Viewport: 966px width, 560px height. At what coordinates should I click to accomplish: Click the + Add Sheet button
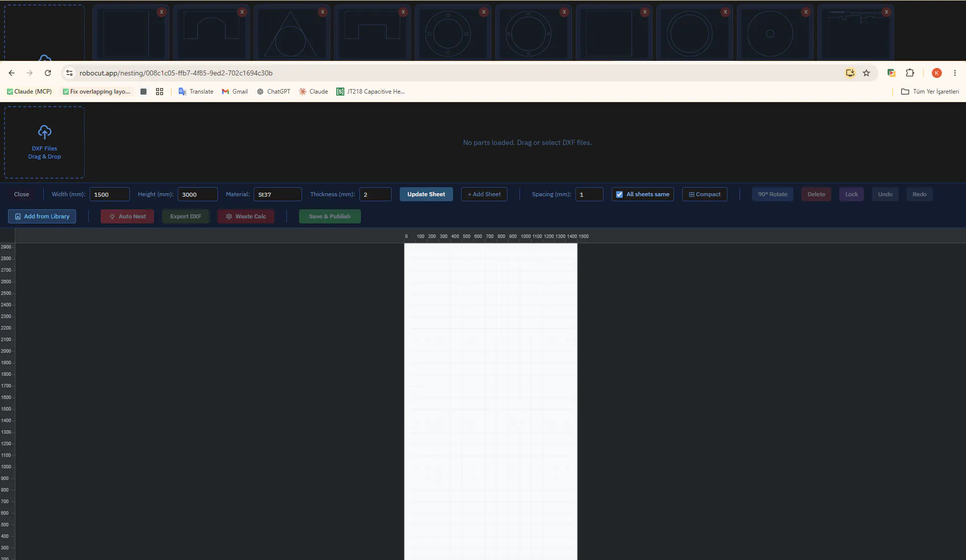click(484, 194)
